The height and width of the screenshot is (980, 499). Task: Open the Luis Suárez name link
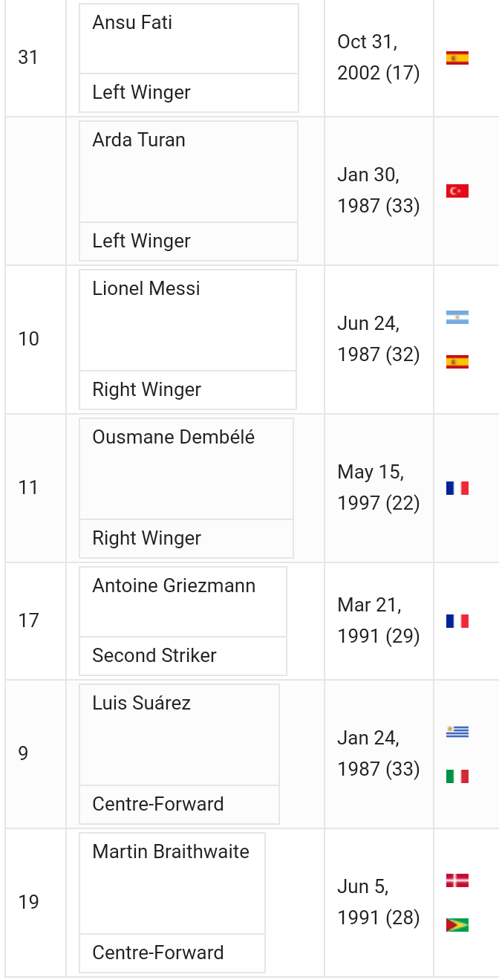click(141, 703)
